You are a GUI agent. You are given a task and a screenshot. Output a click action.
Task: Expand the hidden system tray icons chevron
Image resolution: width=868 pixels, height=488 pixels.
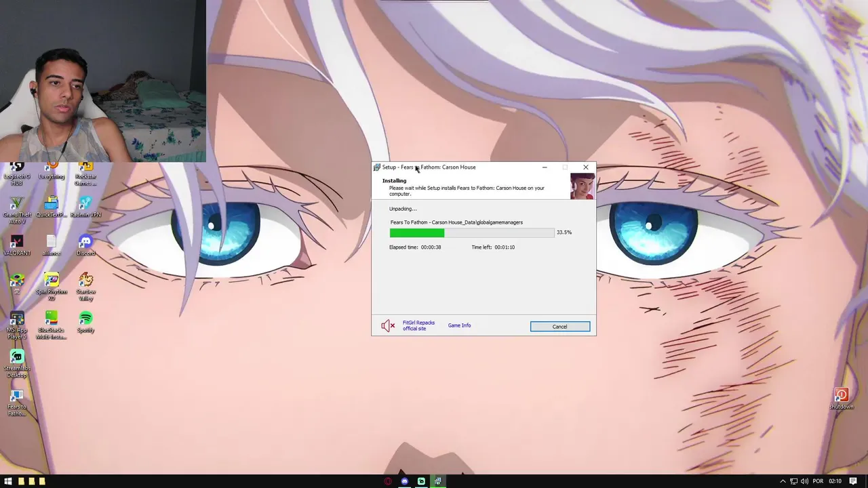coord(783,481)
